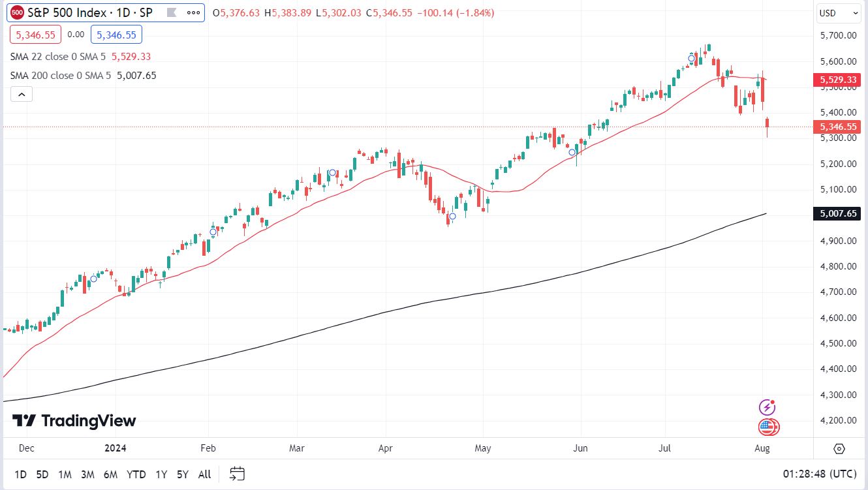This screenshot has width=868, height=490.
Task: Switch to the YTD range
Action: click(136, 474)
